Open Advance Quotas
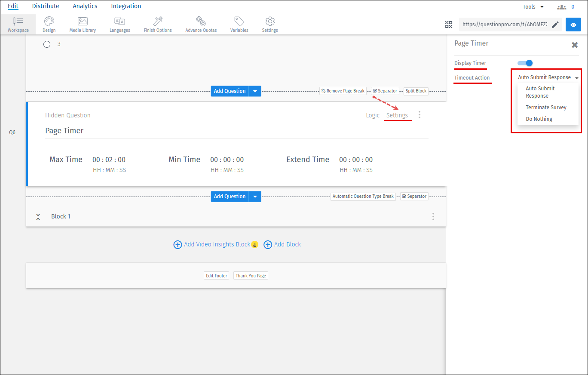Screen dimensions: 588x375 point(200,24)
